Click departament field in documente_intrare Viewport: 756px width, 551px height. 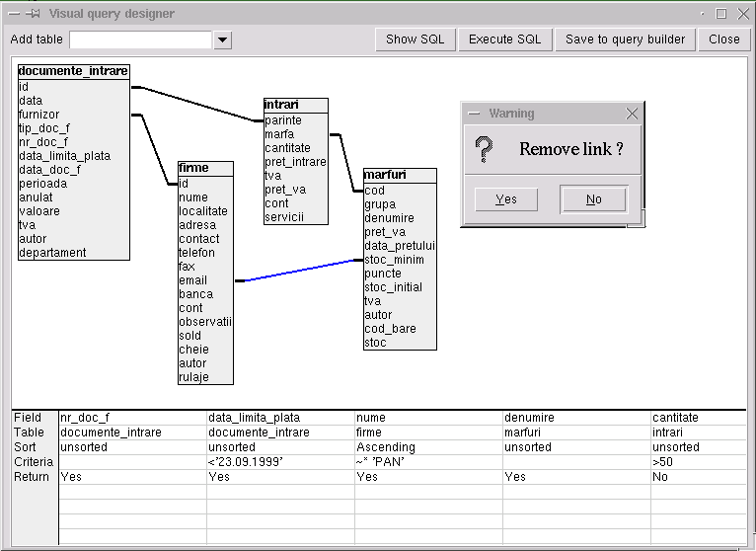pyautogui.click(x=52, y=253)
